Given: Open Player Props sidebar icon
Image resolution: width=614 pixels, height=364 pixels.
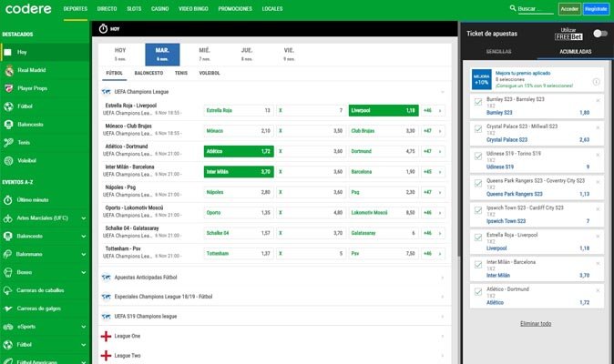Looking at the screenshot, I should 8,88.
